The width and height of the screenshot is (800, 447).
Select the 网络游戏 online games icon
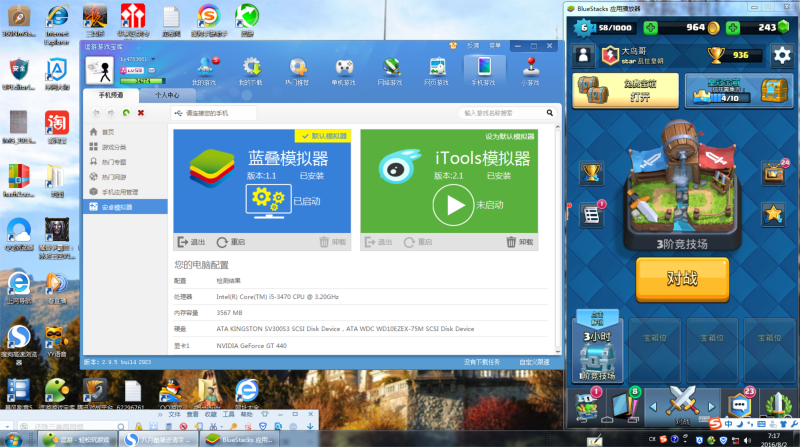click(390, 71)
